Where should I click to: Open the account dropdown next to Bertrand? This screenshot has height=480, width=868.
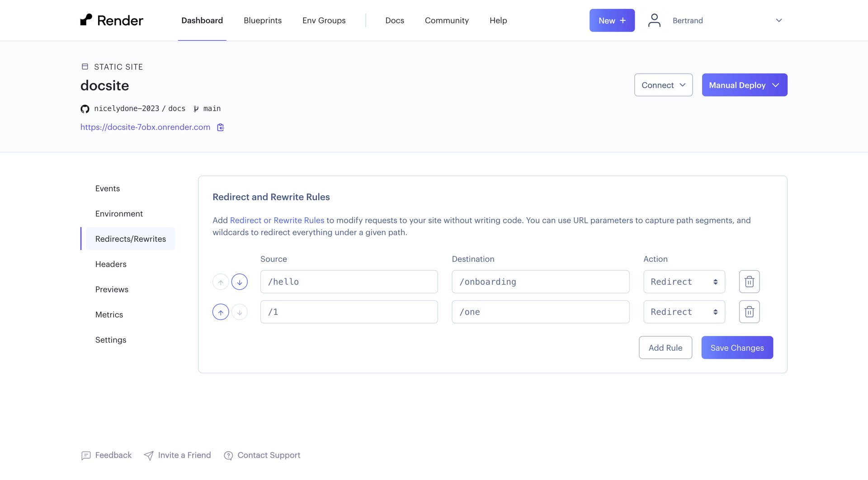778,20
